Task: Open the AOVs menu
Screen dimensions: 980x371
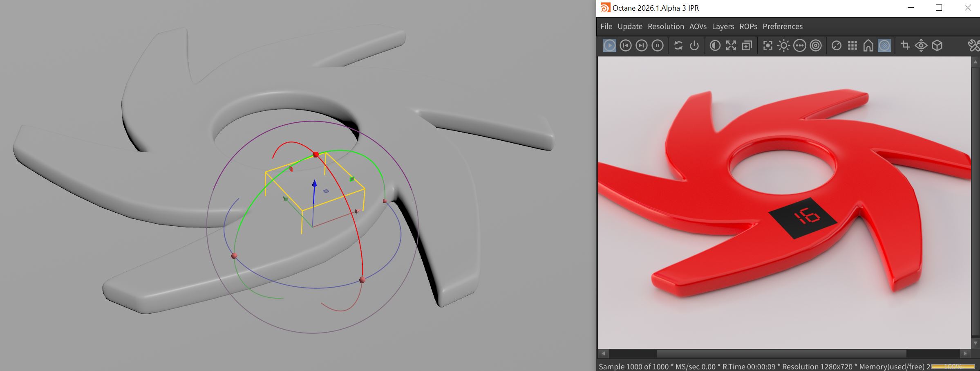Action: [x=698, y=27]
